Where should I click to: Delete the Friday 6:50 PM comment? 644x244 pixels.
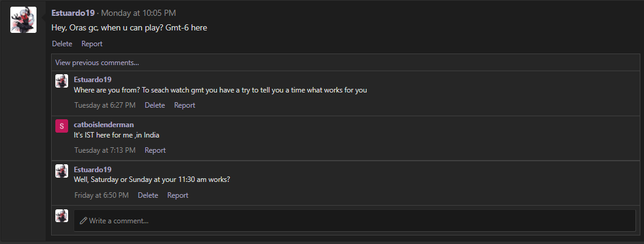[148, 195]
